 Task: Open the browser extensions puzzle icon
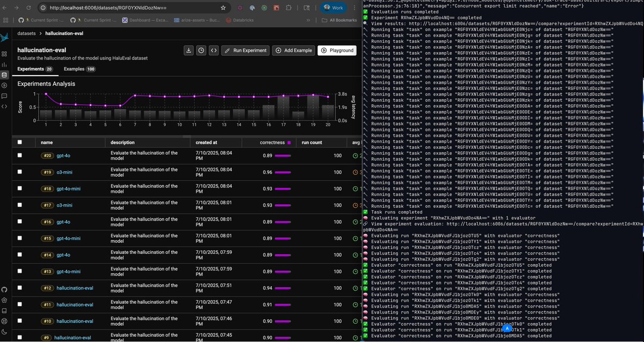coord(289,8)
